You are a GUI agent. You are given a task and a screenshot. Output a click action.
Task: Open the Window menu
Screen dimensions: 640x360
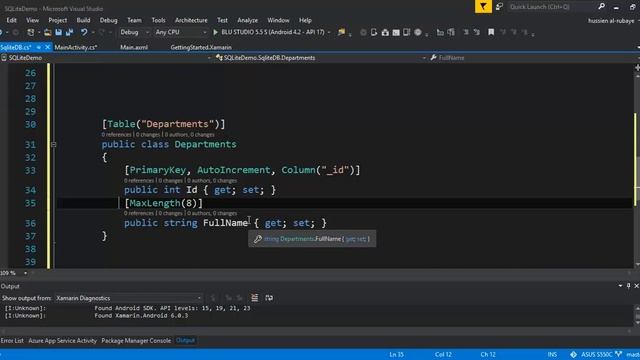(x=278, y=20)
